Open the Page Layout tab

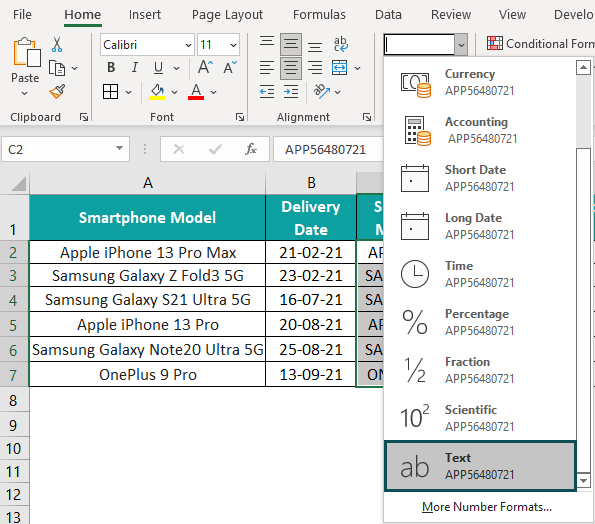click(227, 14)
